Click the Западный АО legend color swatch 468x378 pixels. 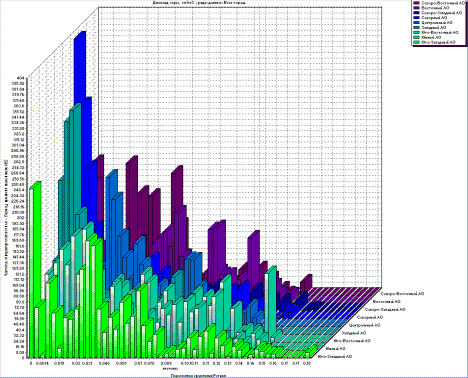pos(417,27)
